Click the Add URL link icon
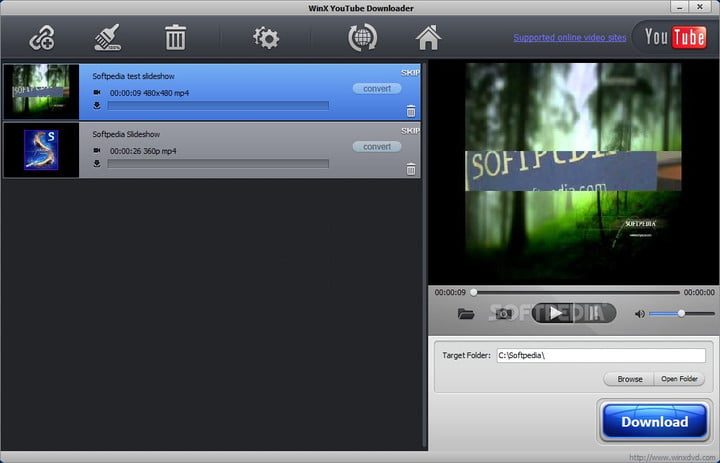The height and width of the screenshot is (463, 720). tap(42, 39)
